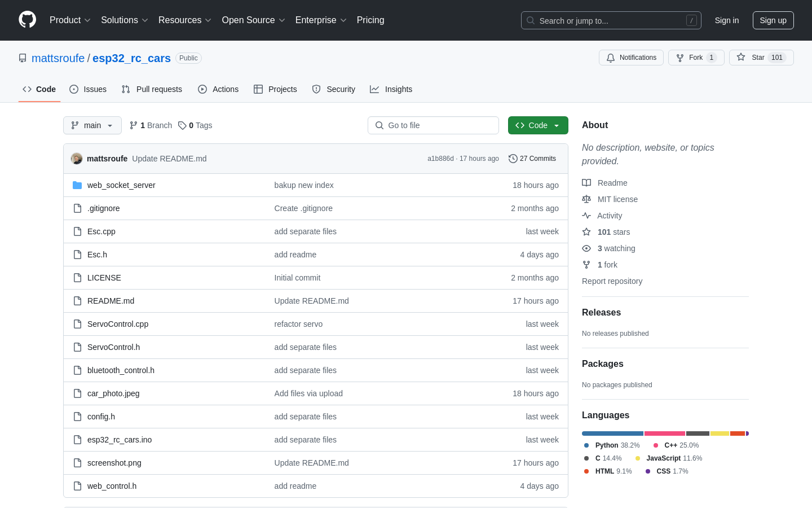Click the Python blue language bar segment
The height and width of the screenshot is (508, 812).
coord(613,433)
